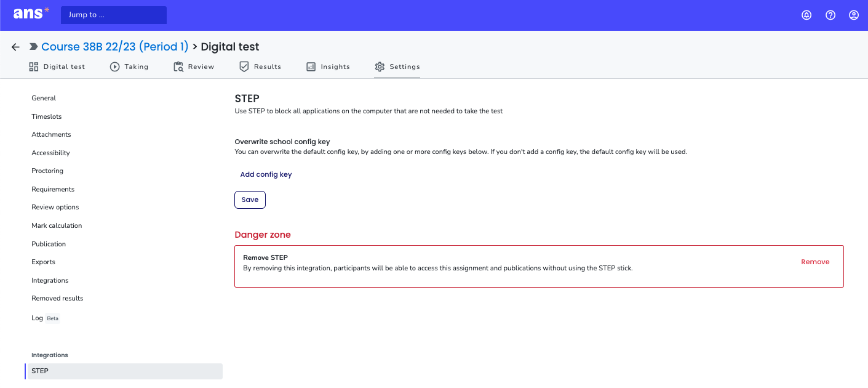Click the ans logo in header
Screen dimensions: 868x388
pyautogui.click(x=31, y=14)
